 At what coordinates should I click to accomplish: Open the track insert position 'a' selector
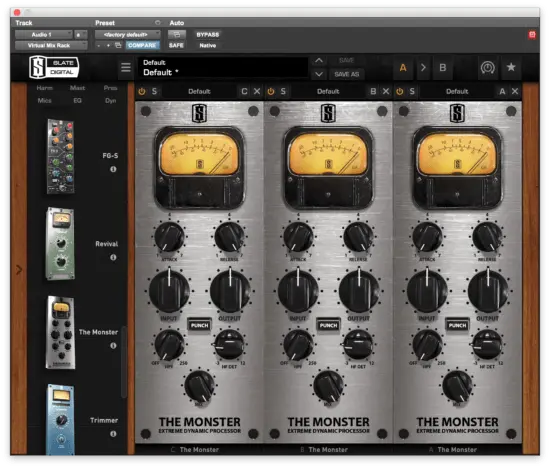click(x=81, y=34)
